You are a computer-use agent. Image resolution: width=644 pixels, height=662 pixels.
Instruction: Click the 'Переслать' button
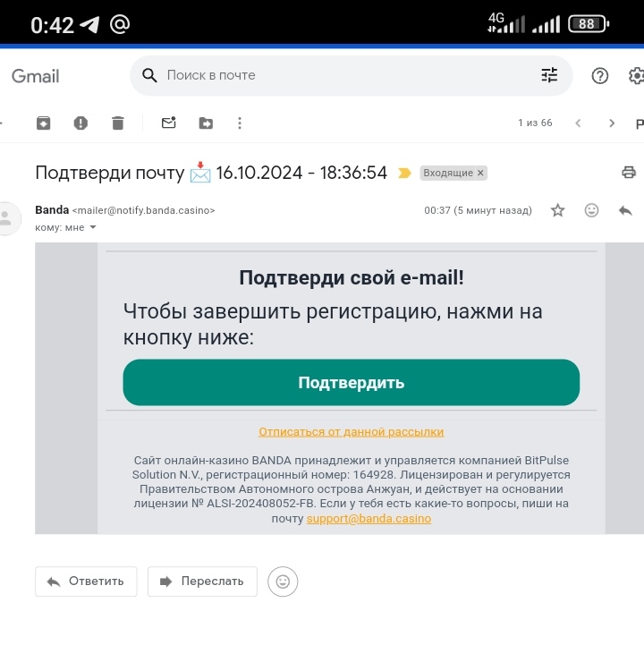(202, 581)
